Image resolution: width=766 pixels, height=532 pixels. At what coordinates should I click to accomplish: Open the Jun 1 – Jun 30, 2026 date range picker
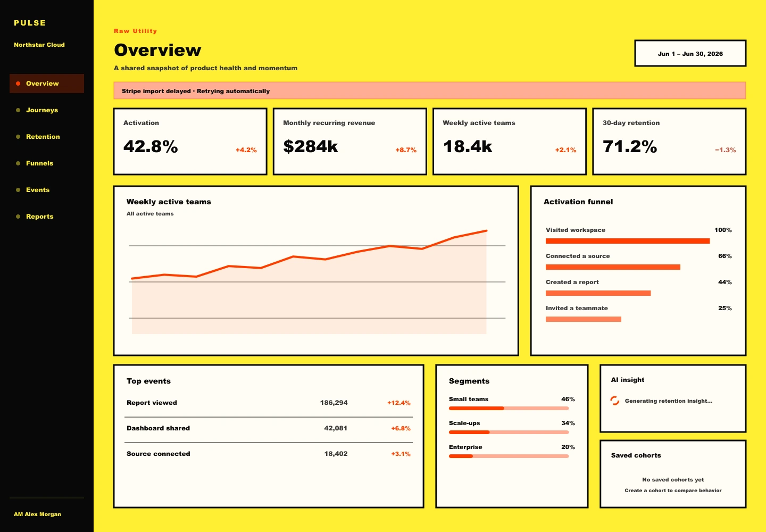pyautogui.click(x=690, y=53)
